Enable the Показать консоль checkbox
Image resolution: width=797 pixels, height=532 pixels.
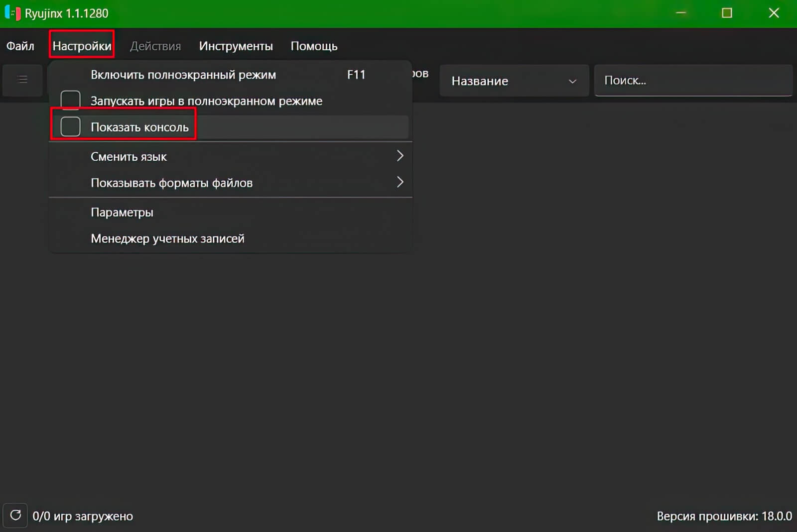71,127
